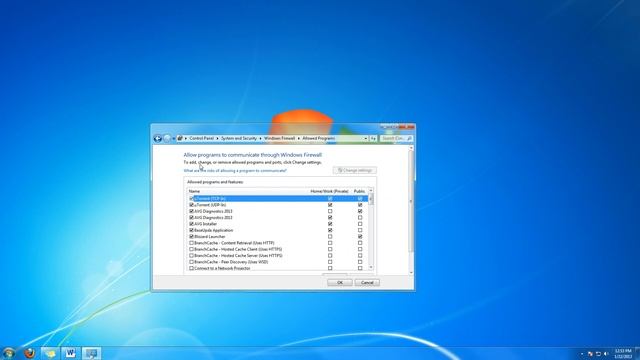Launch Firefox from the taskbar

pyautogui.click(x=29, y=353)
